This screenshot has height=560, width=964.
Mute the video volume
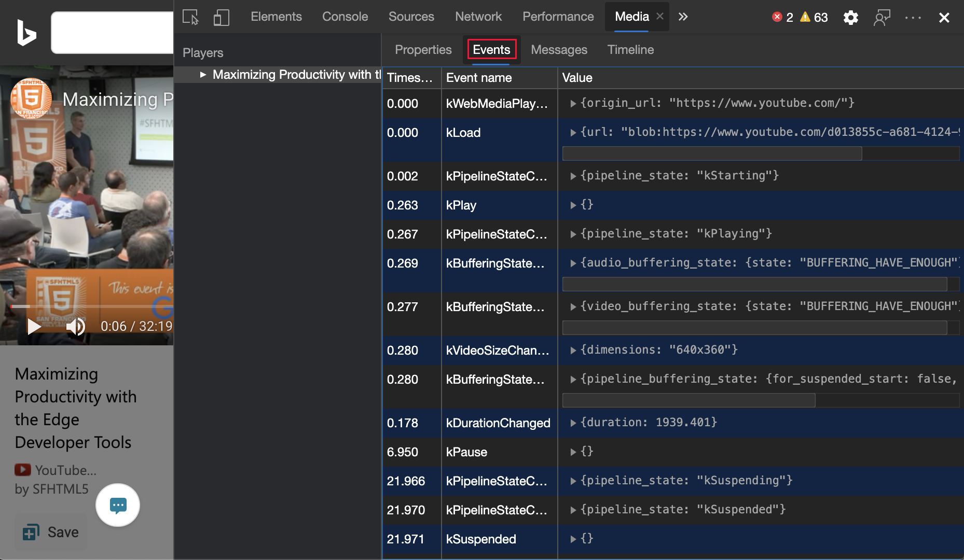(x=75, y=326)
